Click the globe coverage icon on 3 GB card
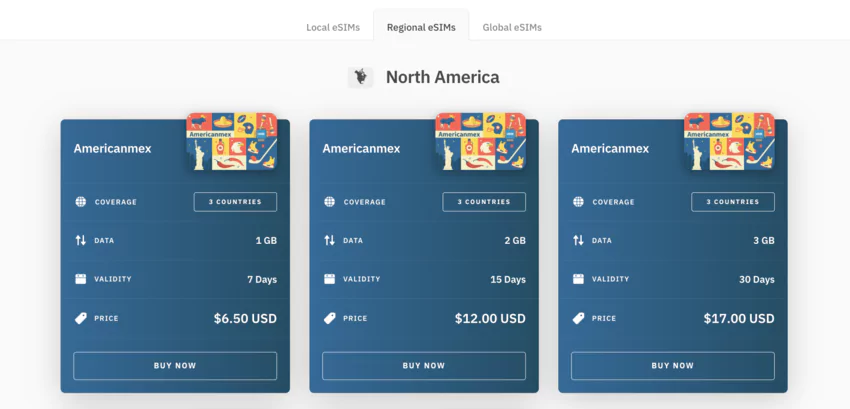850x409 pixels. click(x=578, y=202)
